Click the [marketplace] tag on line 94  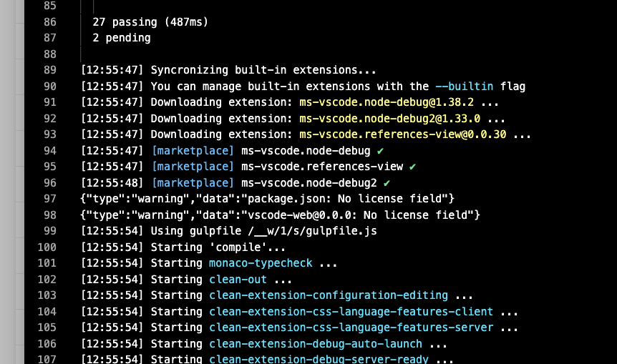[193, 151]
